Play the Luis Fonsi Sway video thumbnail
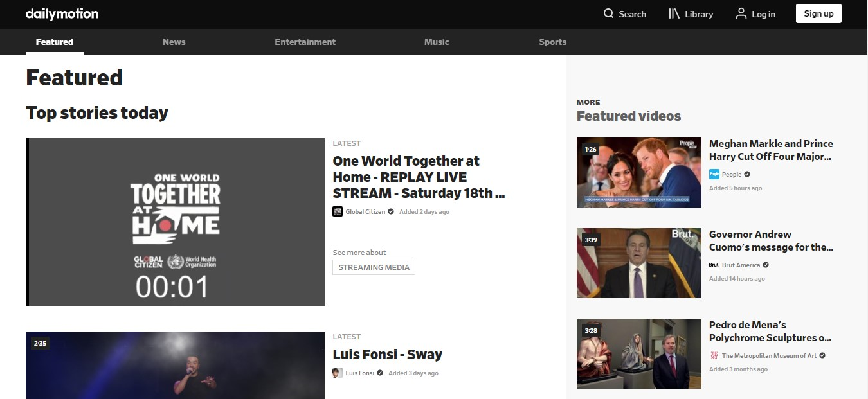 [x=175, y=365]
